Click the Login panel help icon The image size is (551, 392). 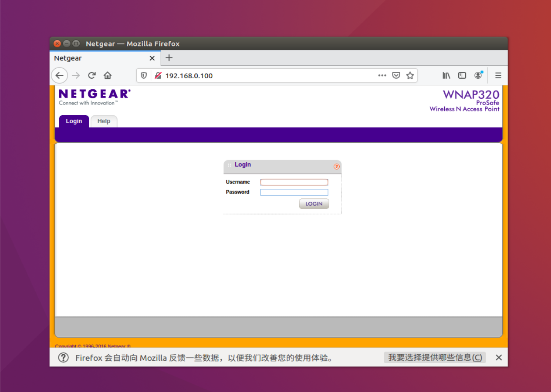click(x=336, y=167)
